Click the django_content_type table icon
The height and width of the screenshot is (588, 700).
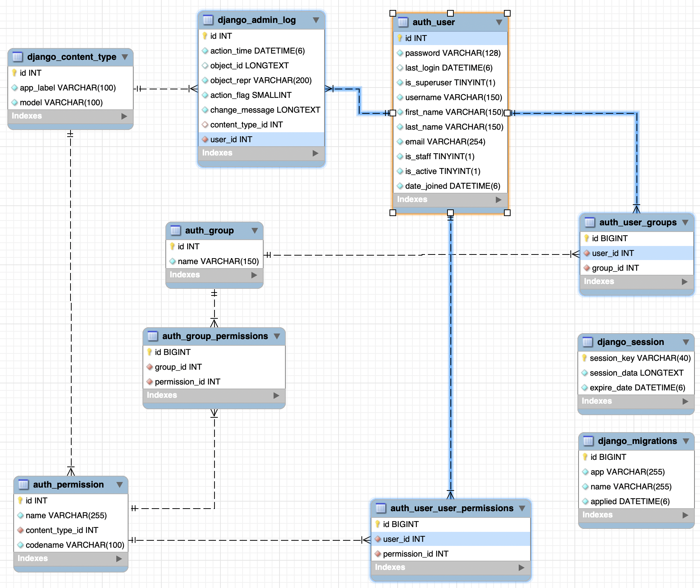18,57
